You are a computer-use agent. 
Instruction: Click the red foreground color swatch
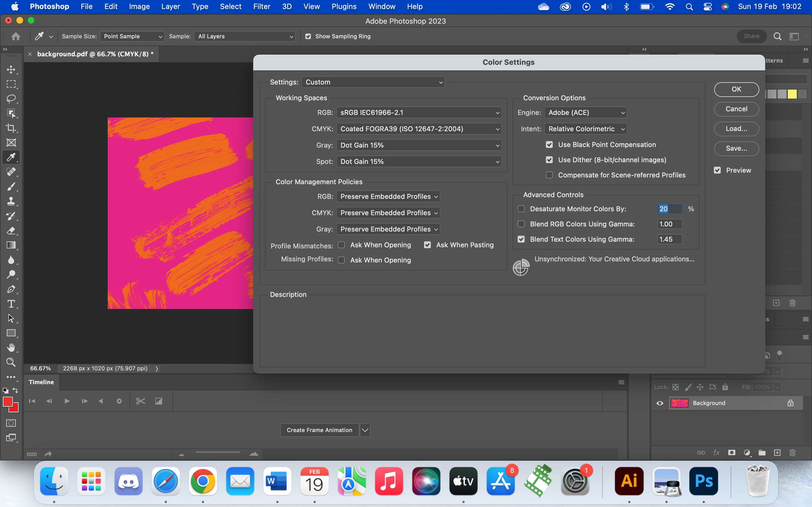point(8,402)
